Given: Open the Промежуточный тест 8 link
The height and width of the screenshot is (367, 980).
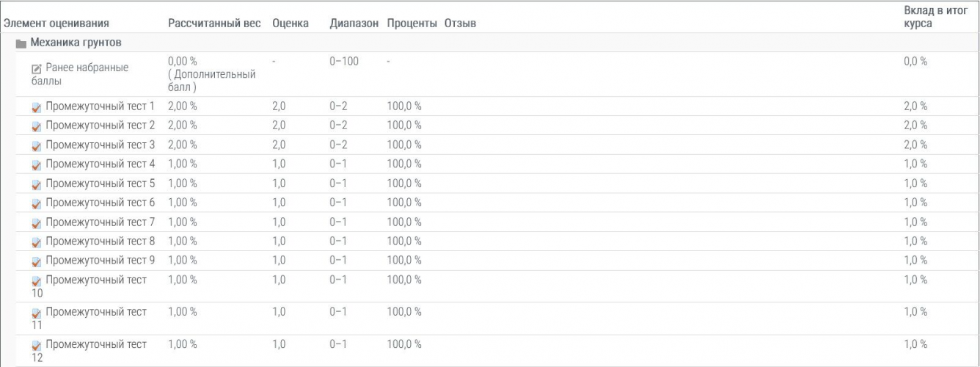Looking at the screenshot, I should pyautogui.click(x=100, y=241).
